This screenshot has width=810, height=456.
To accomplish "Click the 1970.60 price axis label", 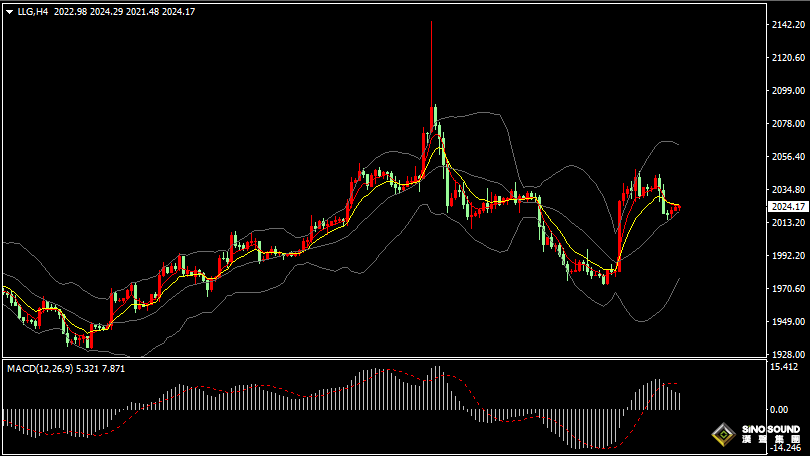I will (788, 289).
